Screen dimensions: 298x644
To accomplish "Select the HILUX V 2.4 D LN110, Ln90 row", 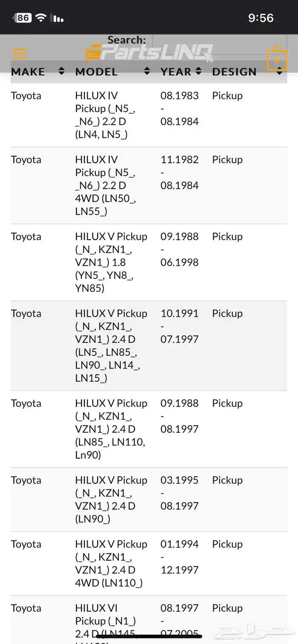I will pyautogui.click(x=149, y=429).
